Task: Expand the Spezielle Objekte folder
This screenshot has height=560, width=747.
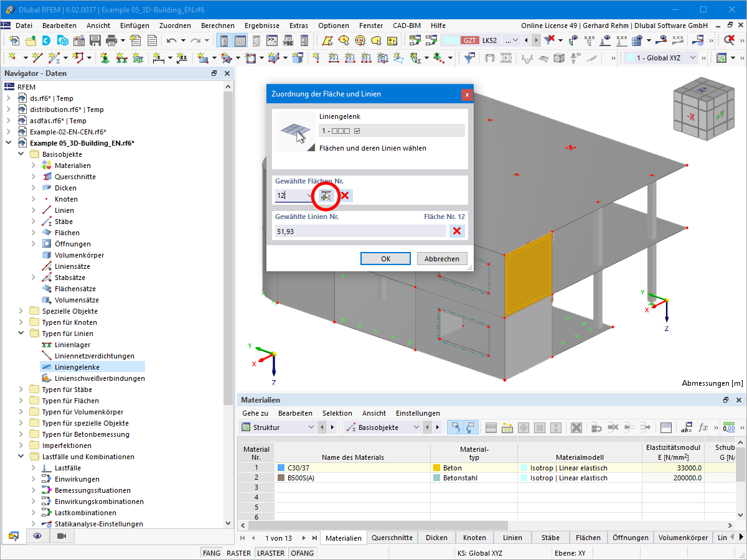Action: tap(21, 311)
